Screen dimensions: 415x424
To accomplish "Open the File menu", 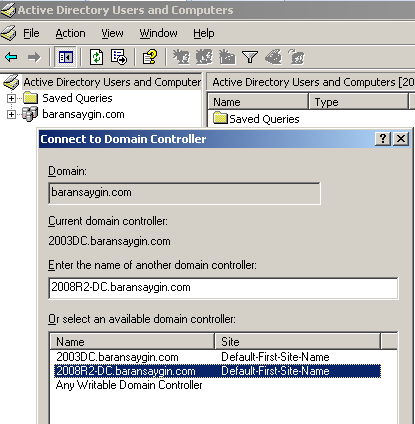I will [31, 33].
